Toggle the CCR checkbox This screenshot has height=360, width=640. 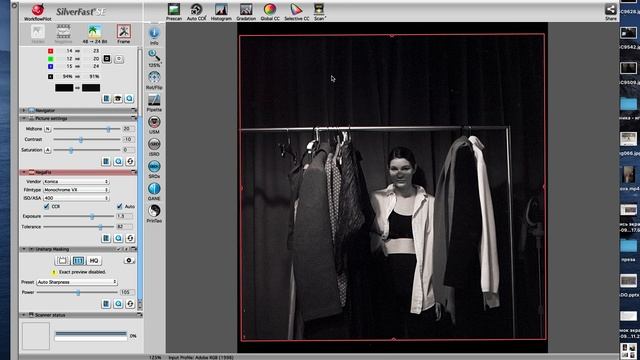click(x=47, y=207)
